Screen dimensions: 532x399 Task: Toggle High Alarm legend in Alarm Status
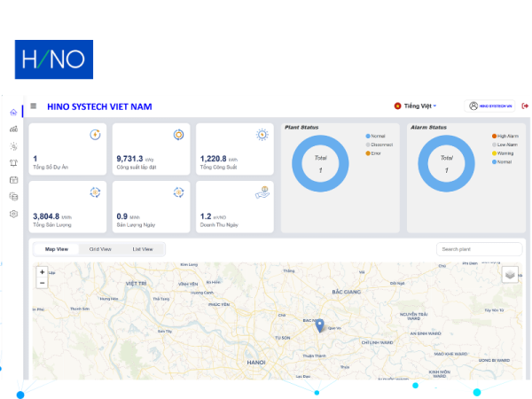point(505,136)
